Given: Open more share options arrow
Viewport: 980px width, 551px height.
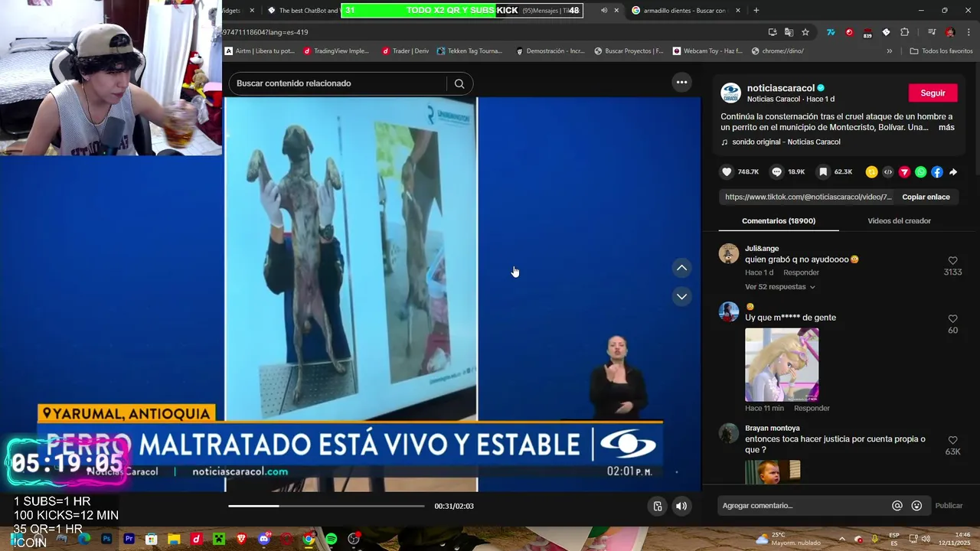Looking at the screenshot, I should pos(953,172).
